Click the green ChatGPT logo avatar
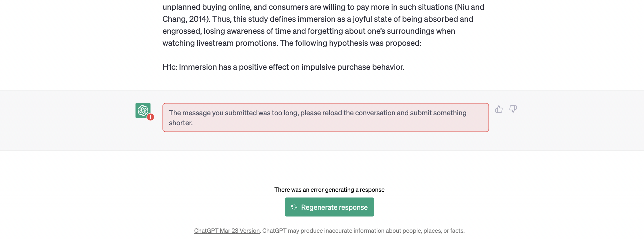 tap(143, 110)
